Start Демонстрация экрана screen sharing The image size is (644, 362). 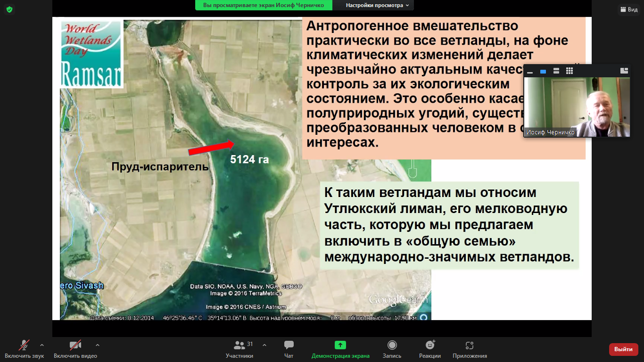tap(340, 349)
